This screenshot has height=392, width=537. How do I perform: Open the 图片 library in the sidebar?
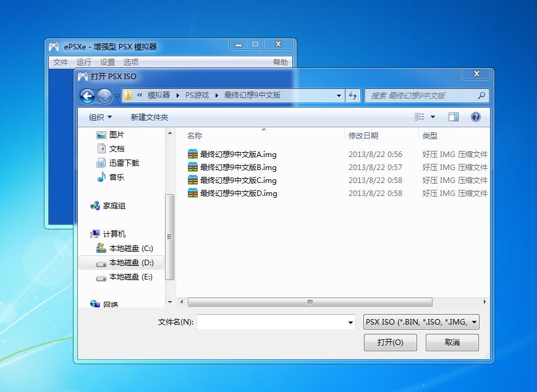(116, 135)
